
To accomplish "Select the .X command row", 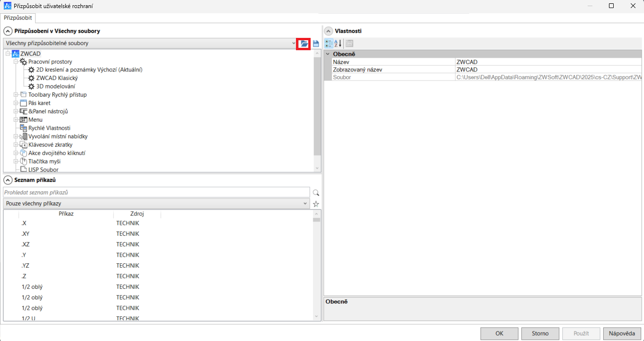I will click(x=158, y=223).
